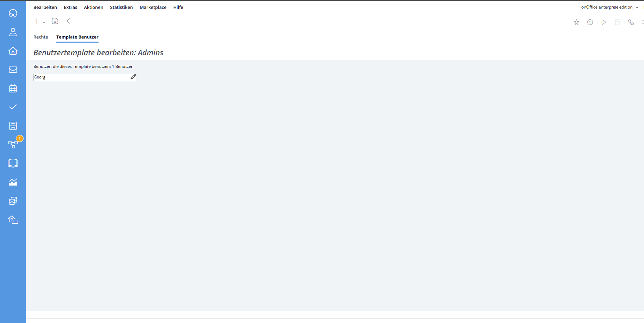Image resolution: width=644 pixels, height=323 pixels.
Task: Open the Properties house icon
Action: [13, 51]
